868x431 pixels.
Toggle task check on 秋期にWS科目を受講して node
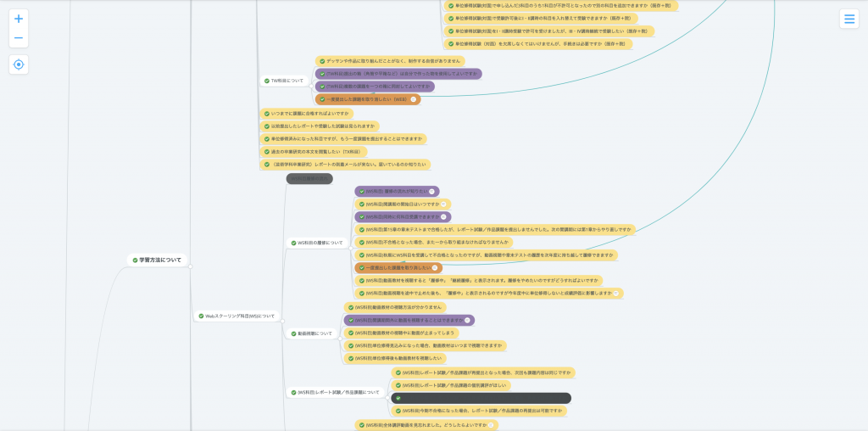361,255
